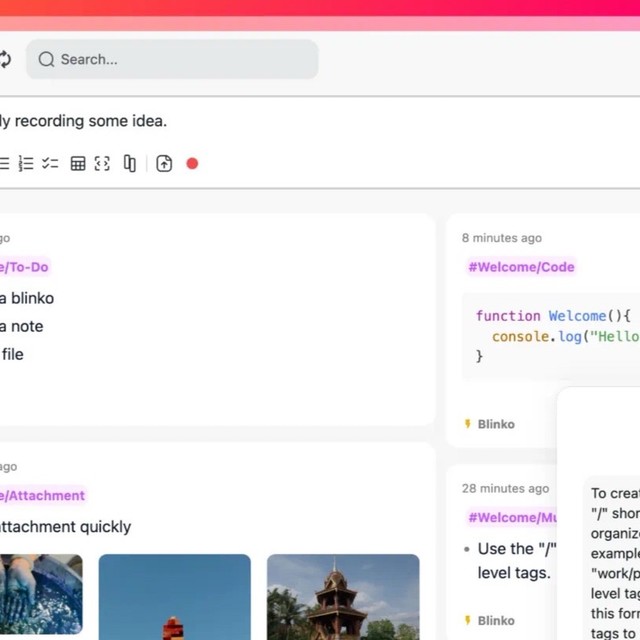Viewport: 640px width, 640px height.
Task: Open the To-Do tag
Action: point(24,267)
